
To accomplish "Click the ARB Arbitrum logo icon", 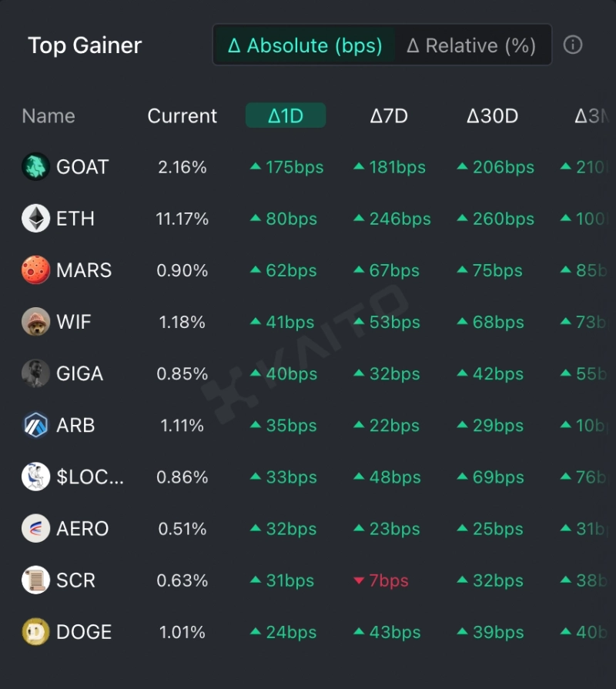I will point(35,425).
